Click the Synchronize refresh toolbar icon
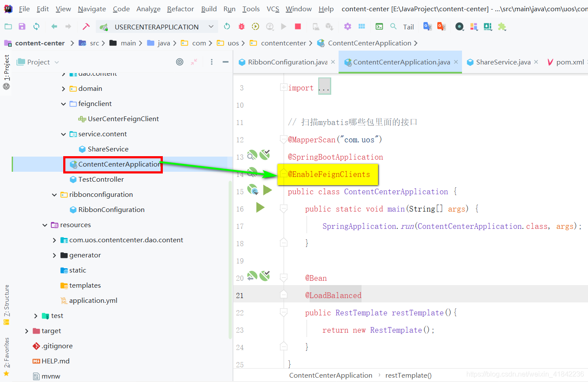 click(36, 27)
